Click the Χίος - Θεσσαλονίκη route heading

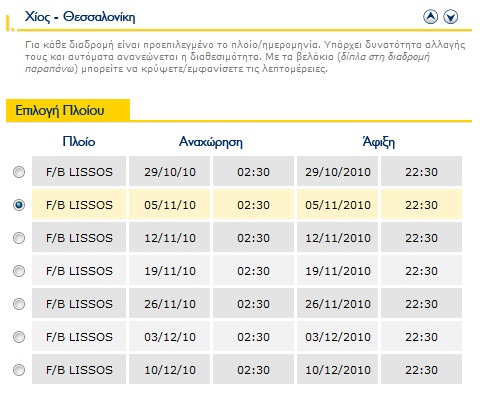[80, 17]
